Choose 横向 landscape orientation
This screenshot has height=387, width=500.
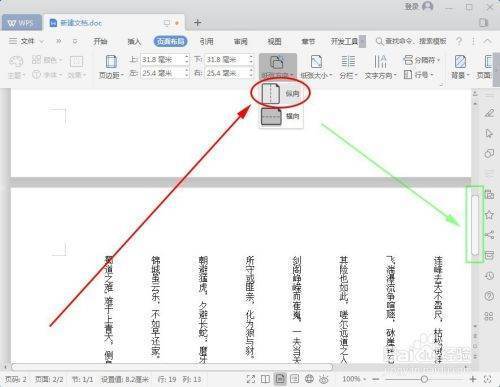click(x=281, y=116)
